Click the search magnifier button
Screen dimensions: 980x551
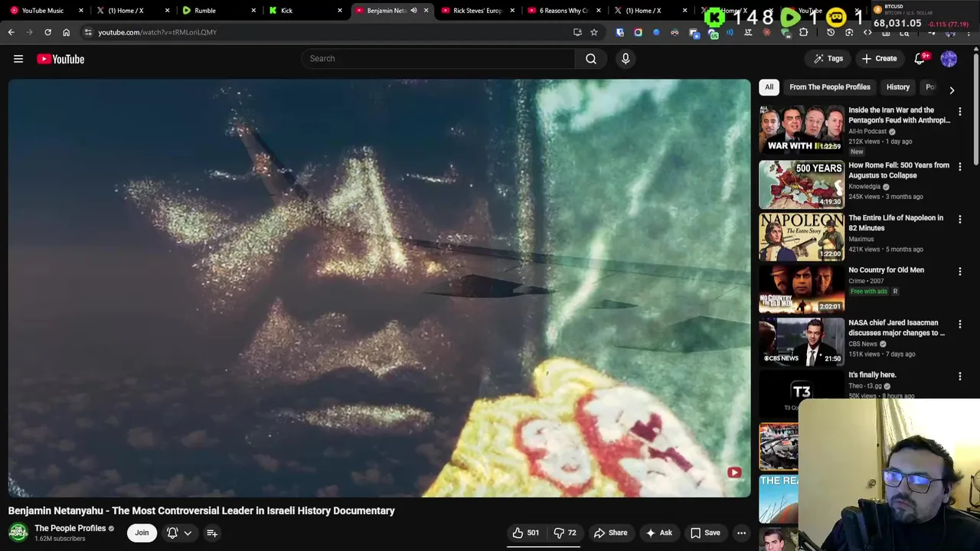pyautogui.click(x=591, y=59)
